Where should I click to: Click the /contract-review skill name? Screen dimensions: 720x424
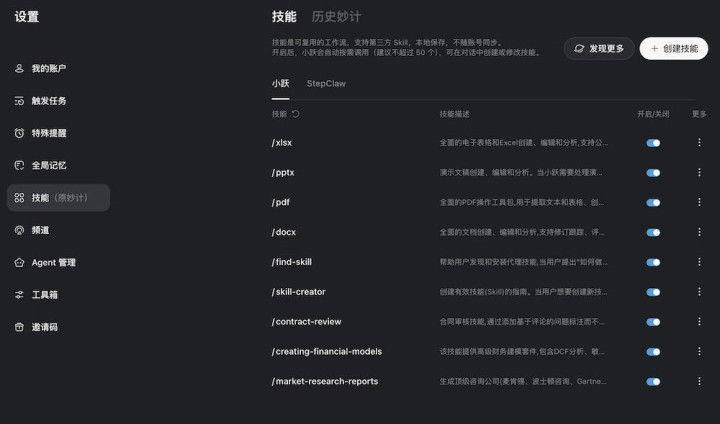pos(306,322)
